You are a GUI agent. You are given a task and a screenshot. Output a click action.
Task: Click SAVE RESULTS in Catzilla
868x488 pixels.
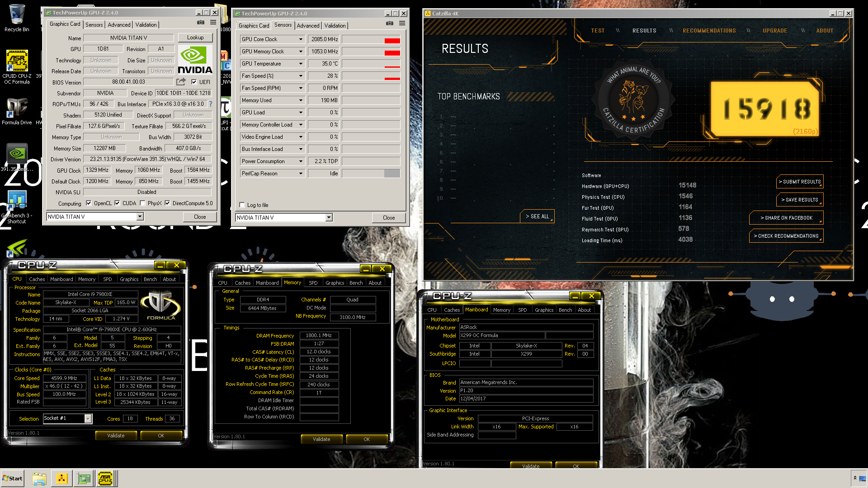(800, 200)
